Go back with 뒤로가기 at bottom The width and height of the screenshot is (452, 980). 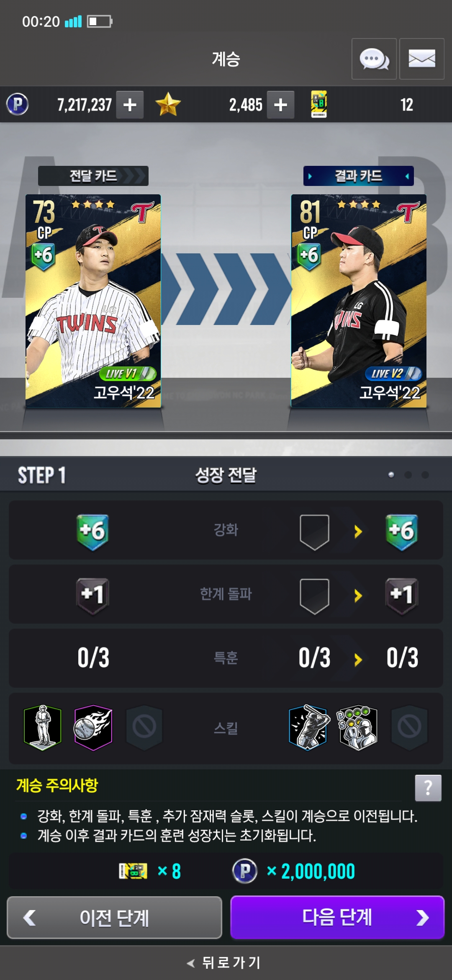pyautogui.click(x=224, y=962)
